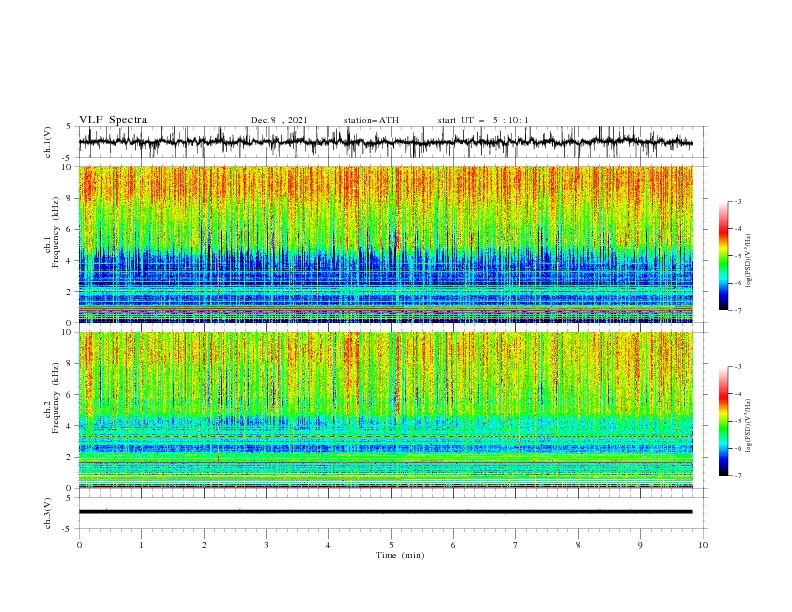Click time axis tick label "5"
Screen dimensions: 792x612
point(391,545)
